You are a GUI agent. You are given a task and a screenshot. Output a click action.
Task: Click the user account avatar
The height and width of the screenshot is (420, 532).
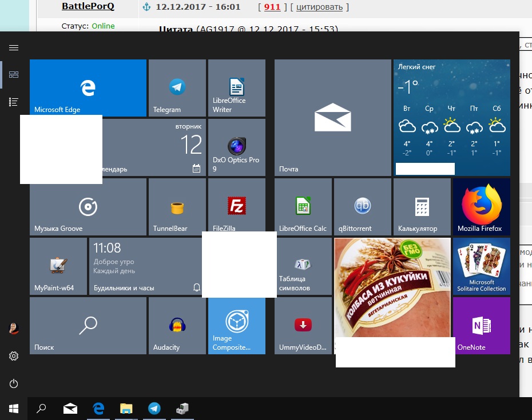pos(14,329)
